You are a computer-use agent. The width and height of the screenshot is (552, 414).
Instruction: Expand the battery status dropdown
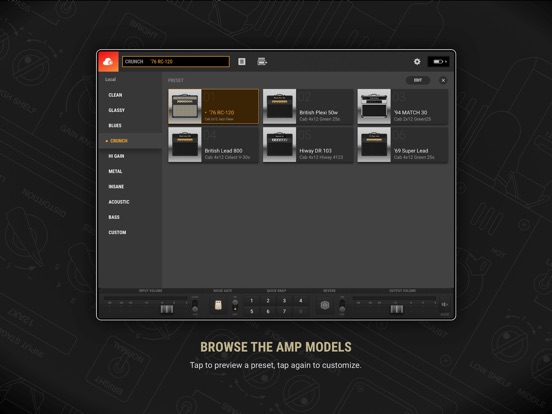[439, 62]
